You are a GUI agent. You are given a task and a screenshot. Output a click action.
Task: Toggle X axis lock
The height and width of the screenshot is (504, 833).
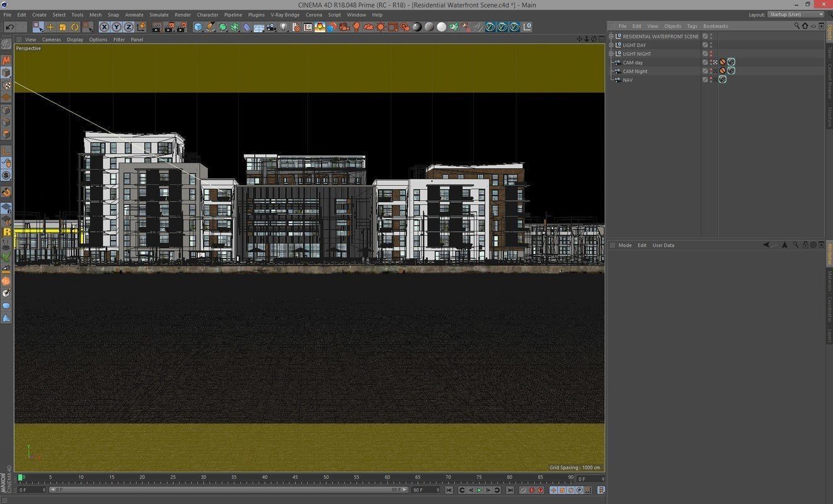(x=105, y=27)
